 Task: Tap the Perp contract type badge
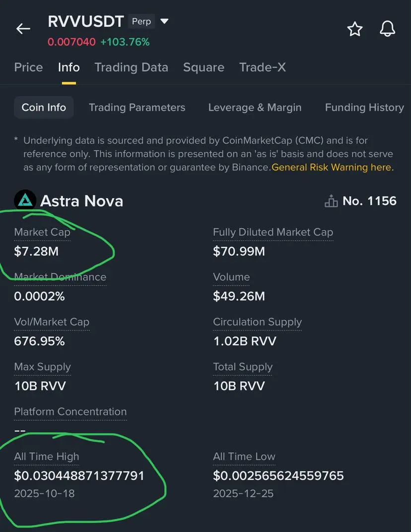[x=141, y=22]
